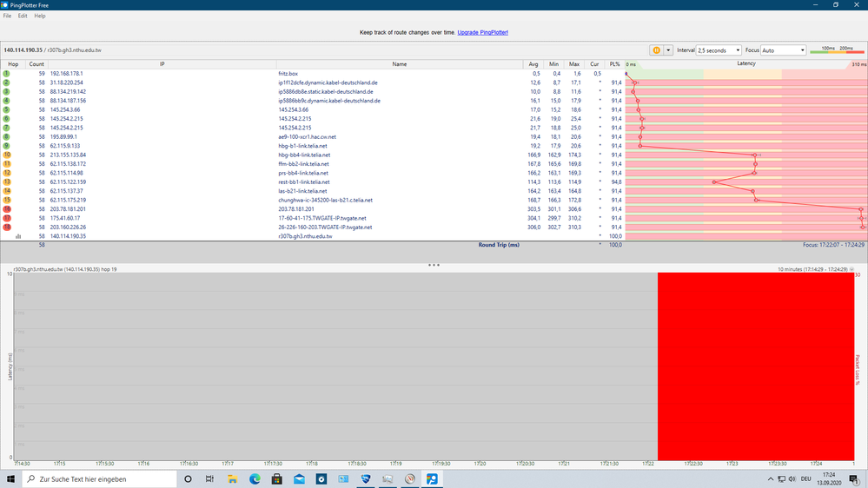Click the hop 17 red circle icon
Image resolution: width=868 pixels, height=488 pixels.
pyautogui.click(x=7, y=218)
